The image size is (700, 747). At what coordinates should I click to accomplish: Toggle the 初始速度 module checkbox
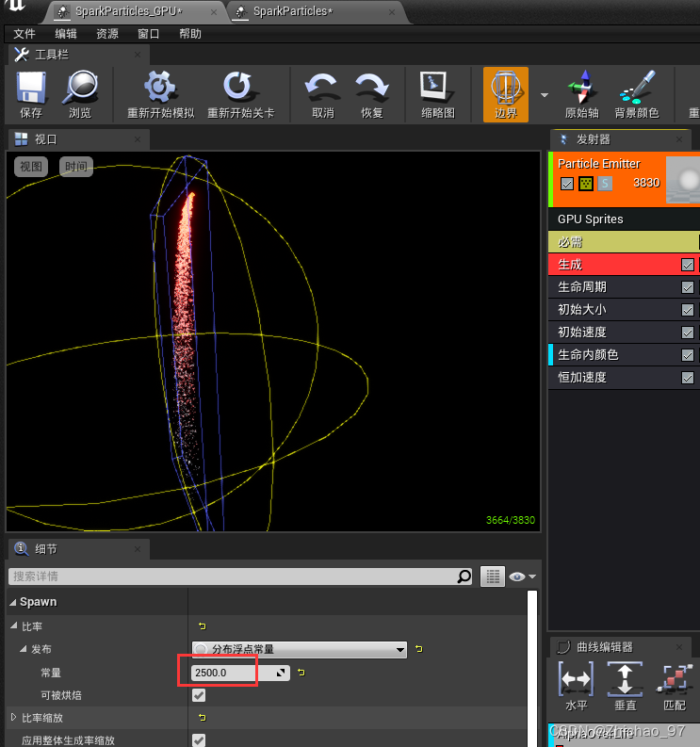pos(687,333)
